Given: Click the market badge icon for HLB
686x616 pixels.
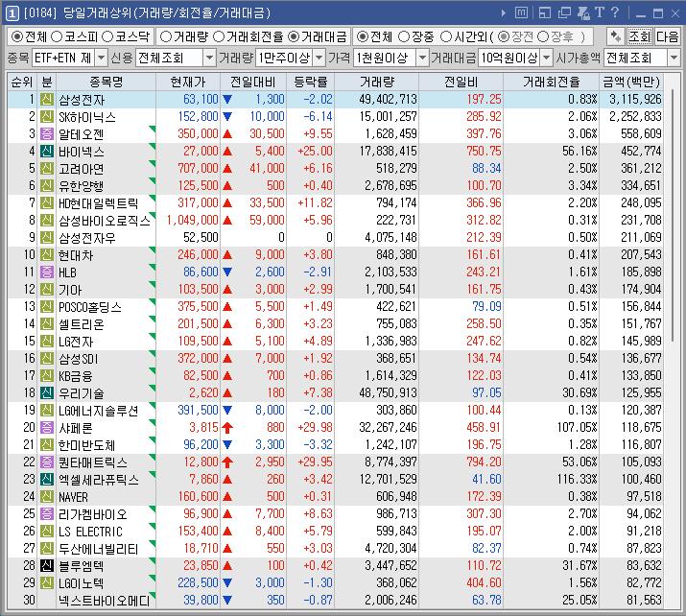Looking at the screenshot, I should (47, 272).
